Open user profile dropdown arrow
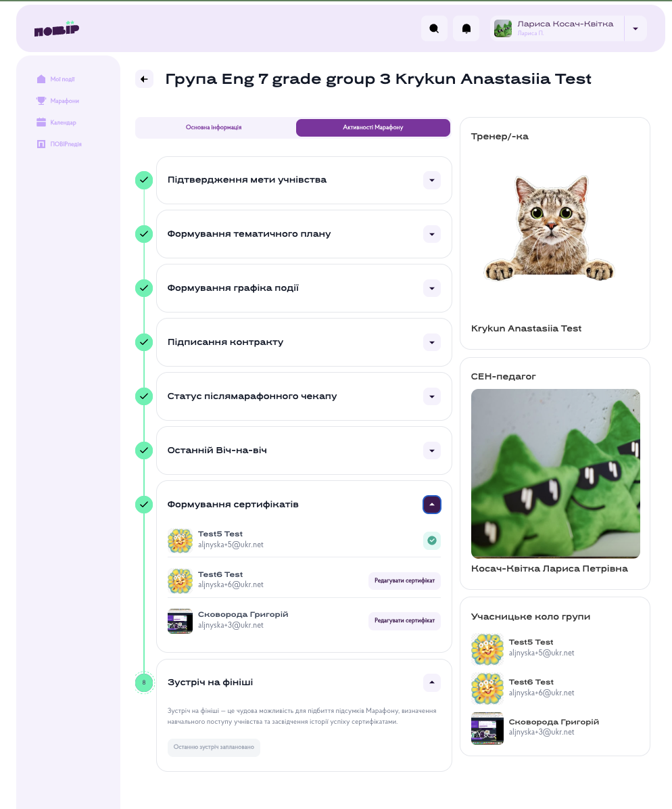The height and width of the screenshot is (809, 672). [x=635, y=28]
